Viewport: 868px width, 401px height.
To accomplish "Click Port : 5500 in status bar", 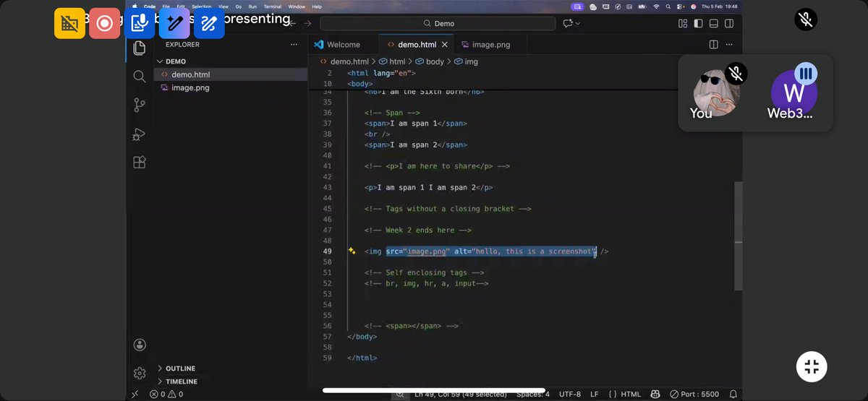I will pyautogui.click(x=694, y=394).
